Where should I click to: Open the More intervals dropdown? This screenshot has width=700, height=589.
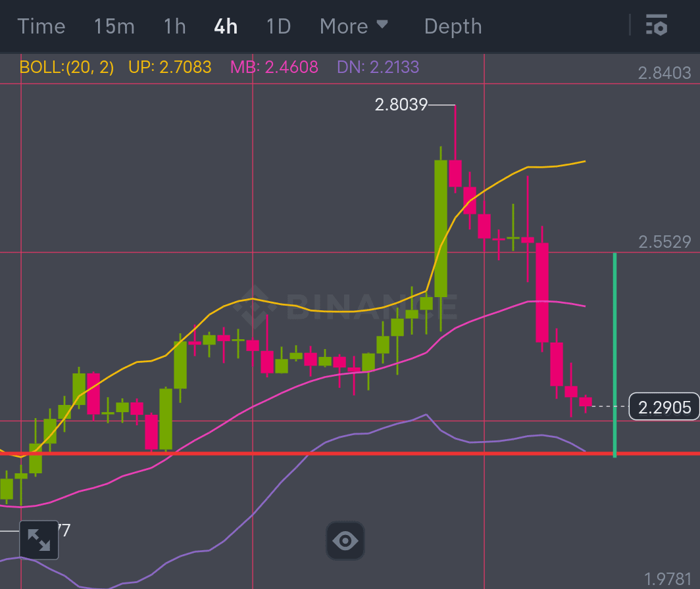353,26
